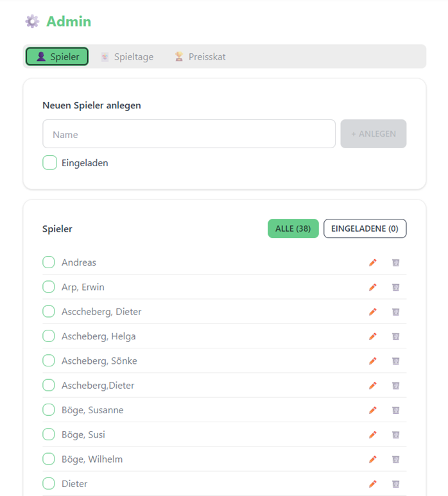Edit Ascheberg, Sönke entry pencil icon
The height and width of the screenshot is (496, 448).
click(373, 361)
